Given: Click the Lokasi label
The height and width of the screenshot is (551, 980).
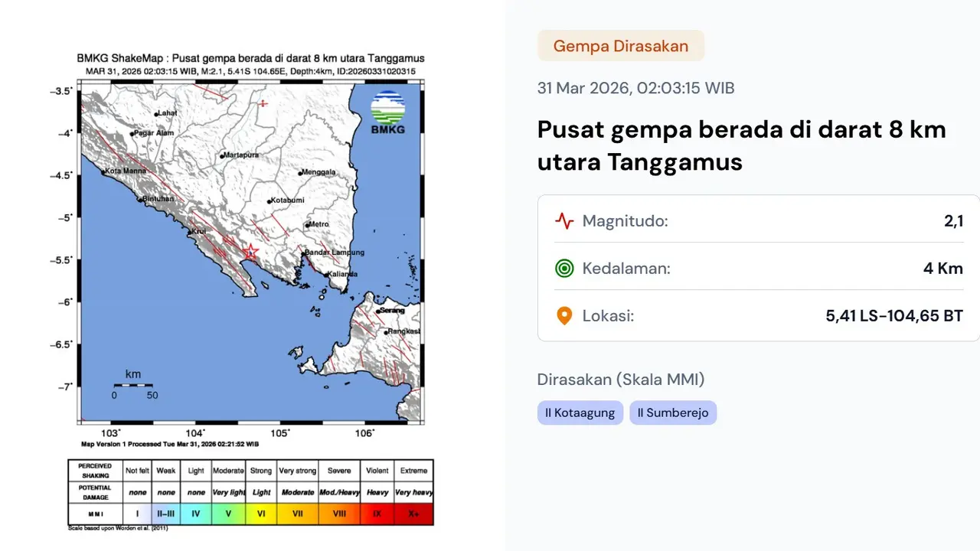Looking at the screenshot, I should point(608,316).
